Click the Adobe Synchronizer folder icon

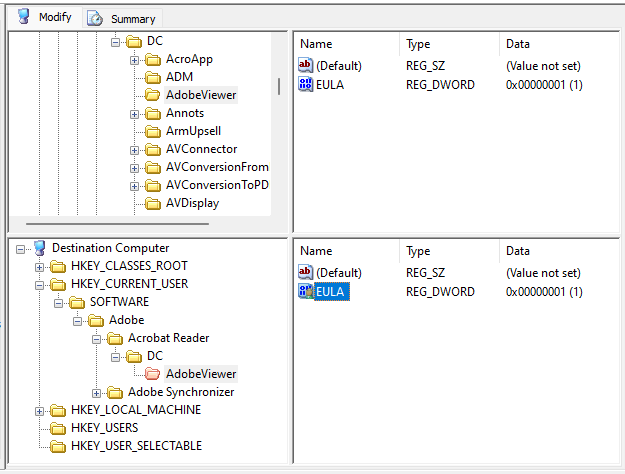point(115,392)
